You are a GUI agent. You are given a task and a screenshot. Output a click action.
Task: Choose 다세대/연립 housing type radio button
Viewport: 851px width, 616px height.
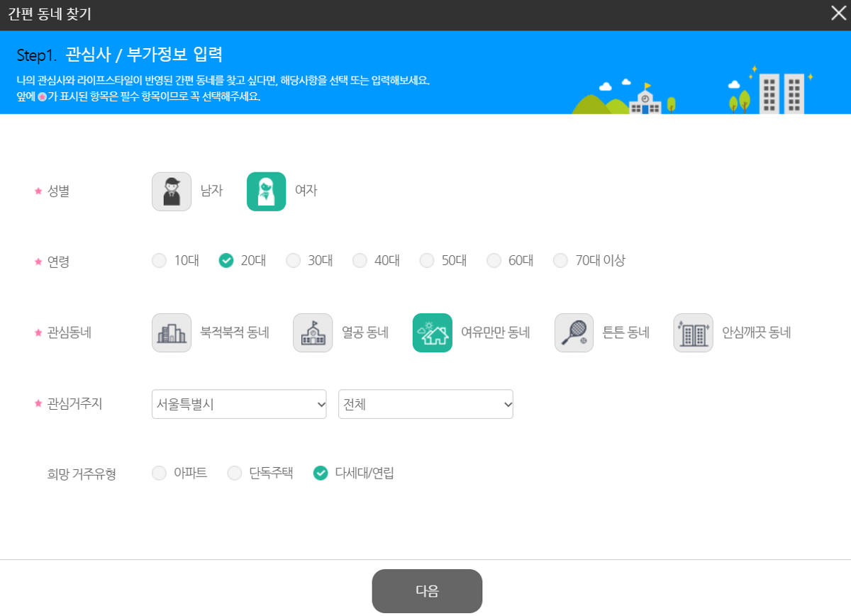click(x=321, y=473)
